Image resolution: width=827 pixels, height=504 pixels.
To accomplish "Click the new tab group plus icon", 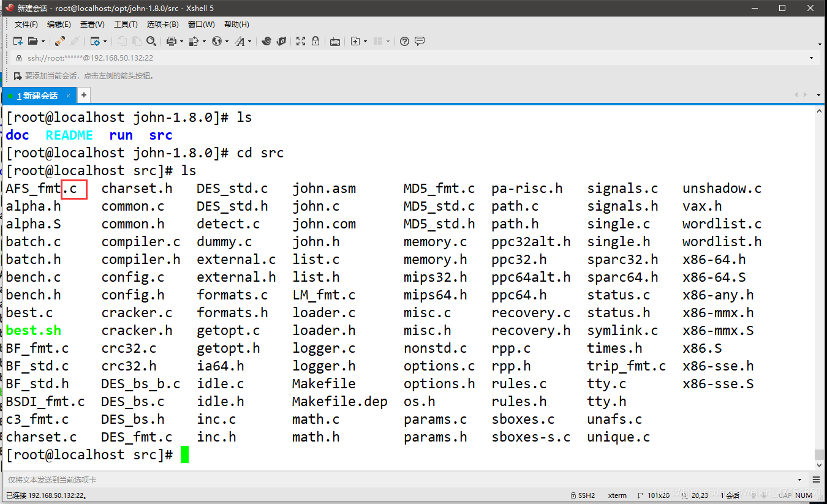I will [355, 41].
